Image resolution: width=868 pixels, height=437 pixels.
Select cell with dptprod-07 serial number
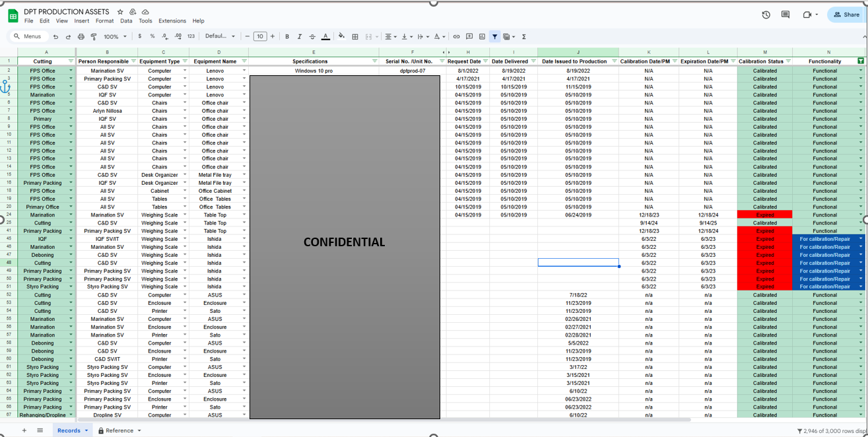[x=413, y=71]
